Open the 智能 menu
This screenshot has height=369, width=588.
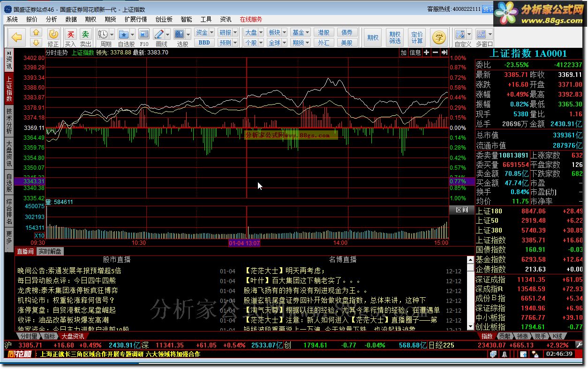click(x=186, y=19)
